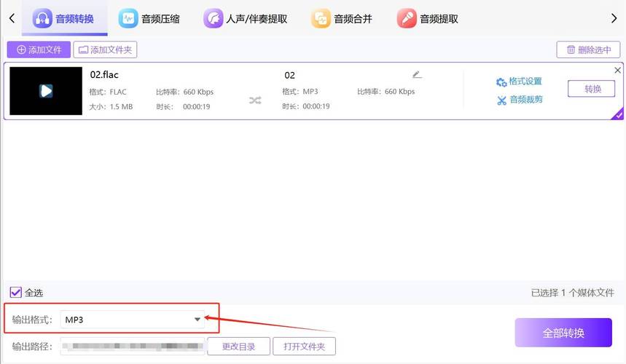626x364 pixels.
Task: Click the shuffle convert arrows icon
Action: point(255,100)
